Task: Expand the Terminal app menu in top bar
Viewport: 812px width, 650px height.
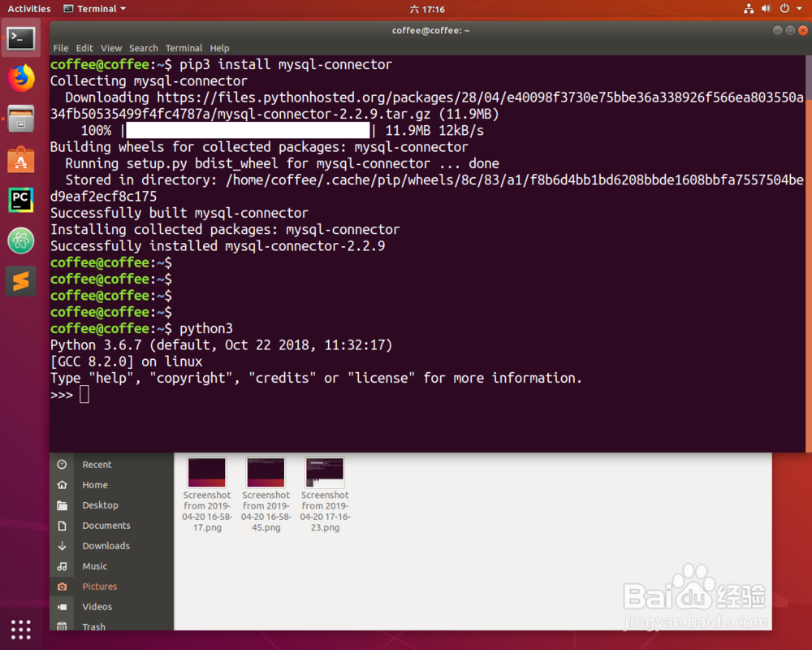Action: point(95,9)
